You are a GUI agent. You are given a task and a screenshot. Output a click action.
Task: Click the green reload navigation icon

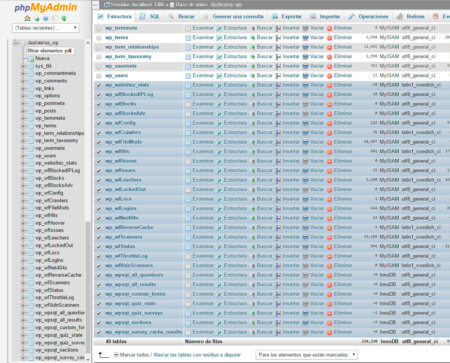point(64,18)
